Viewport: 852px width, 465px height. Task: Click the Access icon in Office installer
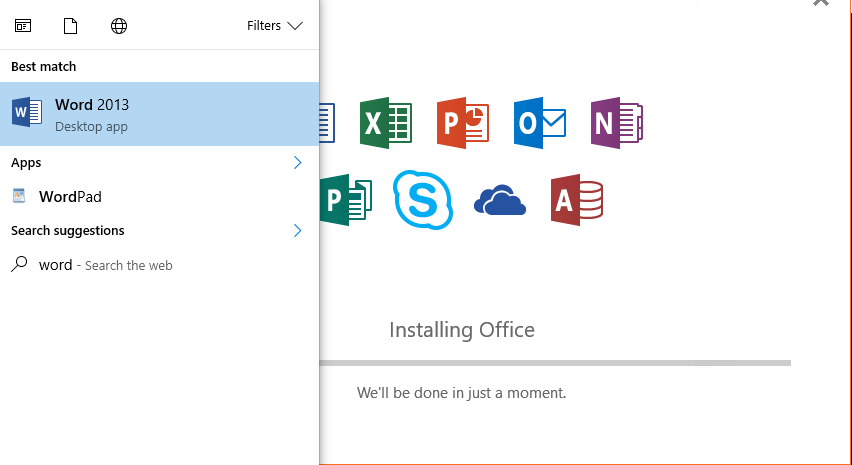pyautogui.click(x=577, y=200)
